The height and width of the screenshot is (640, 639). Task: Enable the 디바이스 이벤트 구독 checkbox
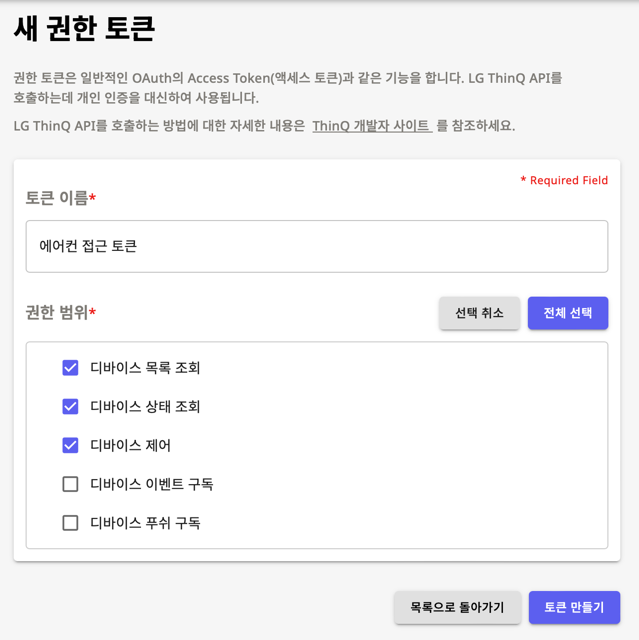click(x=70, y=484)
